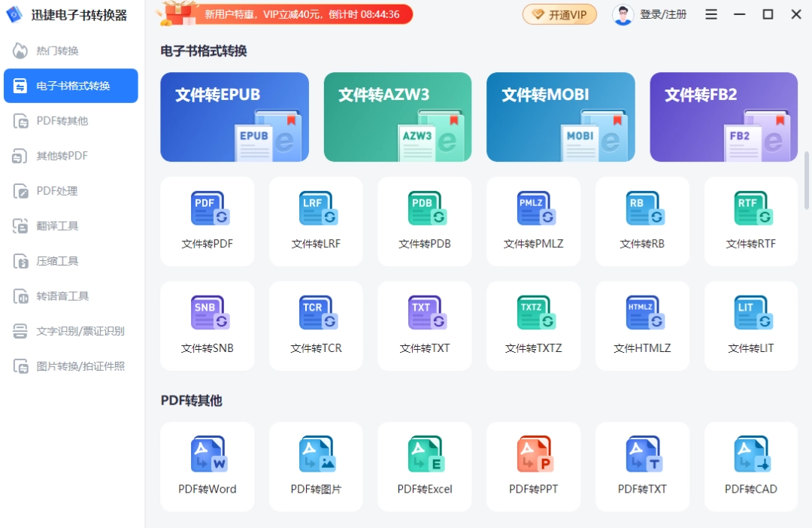The height and width of the screenshot is (528, 812).
Task: Click the 文件转EPUB banner card
Action: 234,117
